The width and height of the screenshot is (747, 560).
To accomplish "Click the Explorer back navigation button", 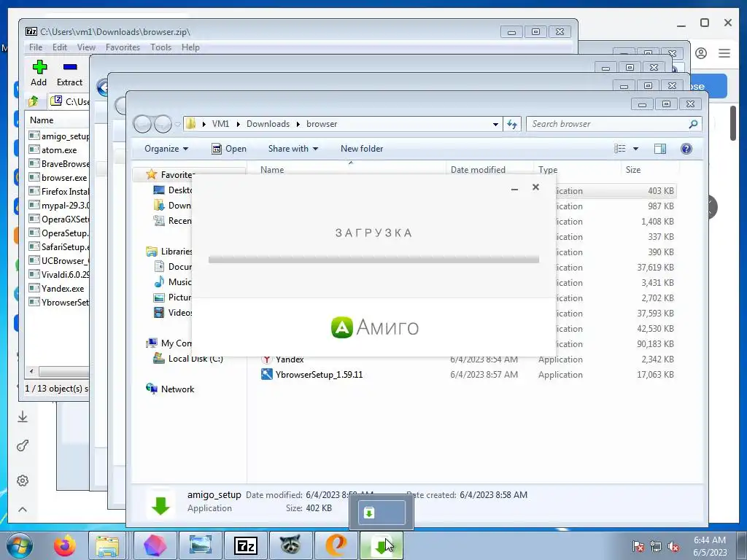I will [x=142, y=124].
